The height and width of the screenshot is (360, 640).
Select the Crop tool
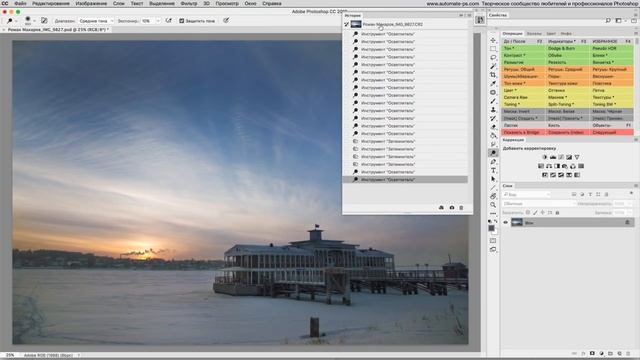click(493, 75)
